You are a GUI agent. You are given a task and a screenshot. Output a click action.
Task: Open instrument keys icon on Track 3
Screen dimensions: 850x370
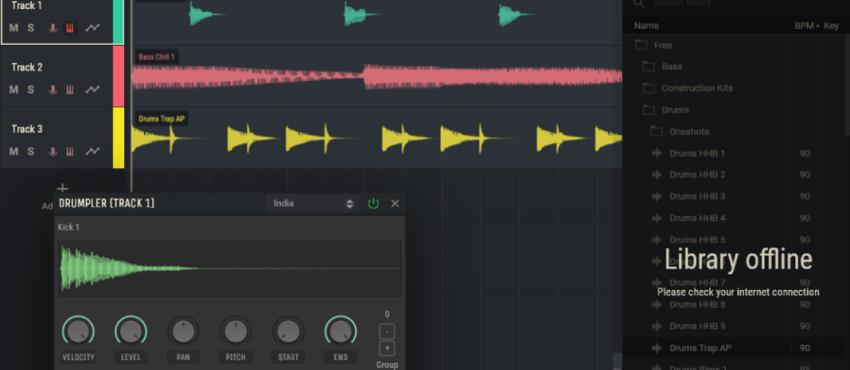coord(70,151)
